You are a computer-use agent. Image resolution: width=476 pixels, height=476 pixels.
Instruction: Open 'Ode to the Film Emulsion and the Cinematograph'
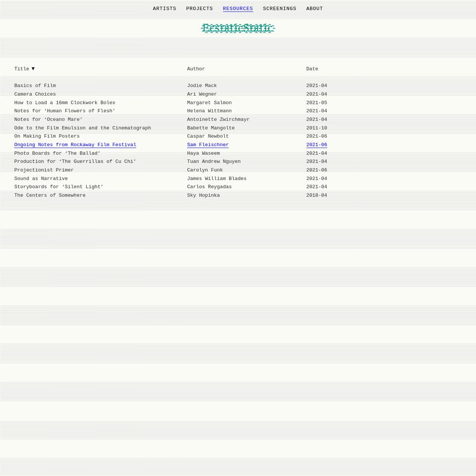tap(82, 128)
